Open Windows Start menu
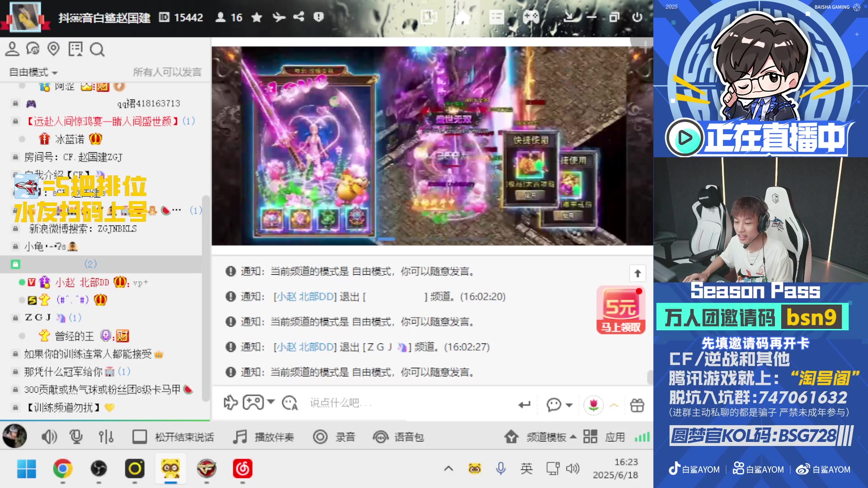Screen dimensions: 868x488 [x=27, y=469]
